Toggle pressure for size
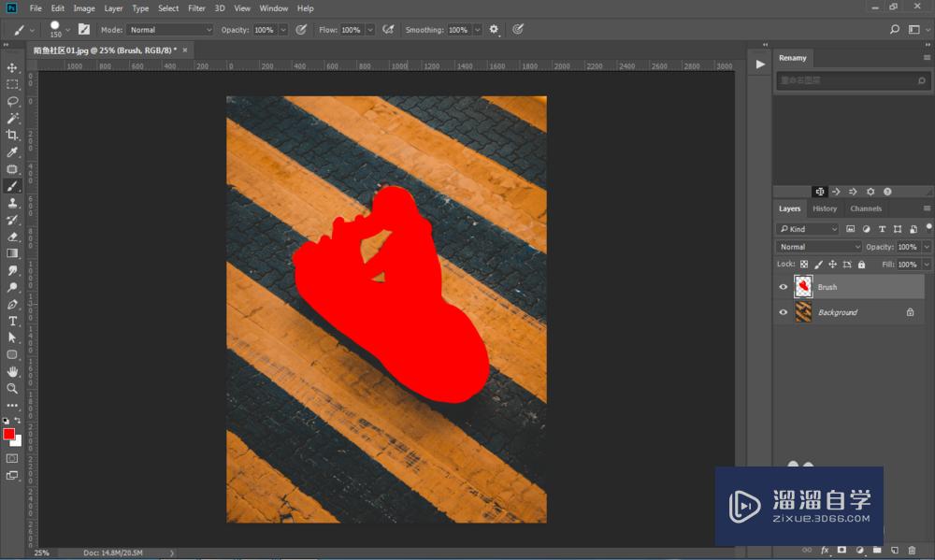This screenshot has height=560, width=935. (x=518, y=29)
